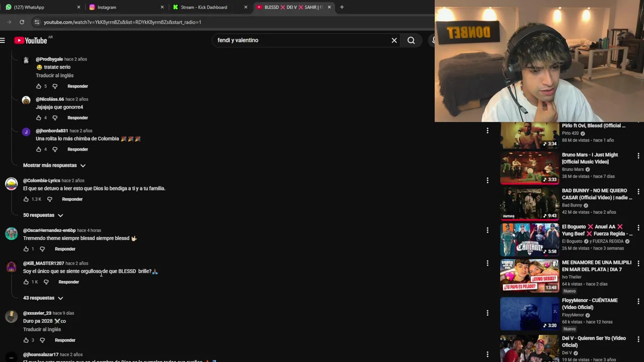Expand the 43 respuestas thread

tap(43, 298)
